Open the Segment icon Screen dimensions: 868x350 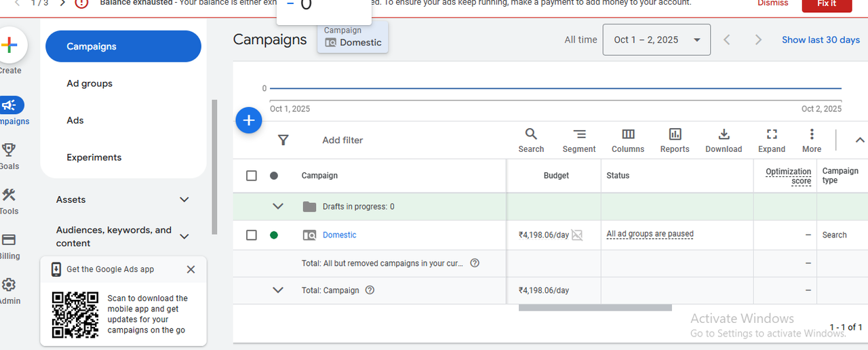point(579,134)
